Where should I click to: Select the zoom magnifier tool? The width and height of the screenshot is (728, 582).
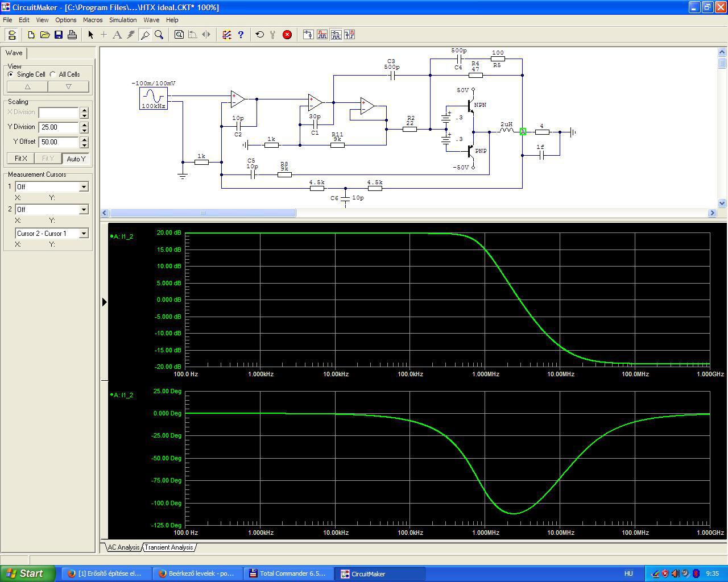[159, 35]
